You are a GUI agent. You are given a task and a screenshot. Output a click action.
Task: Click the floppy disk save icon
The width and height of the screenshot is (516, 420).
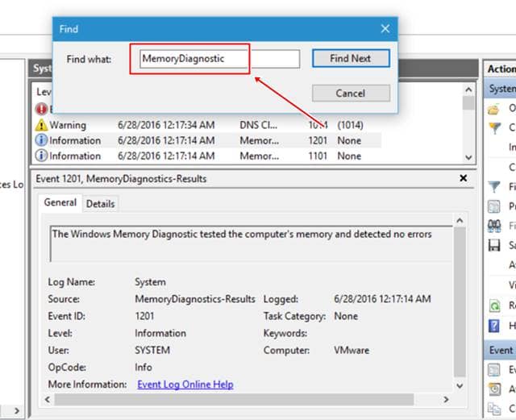coord(494,245)
